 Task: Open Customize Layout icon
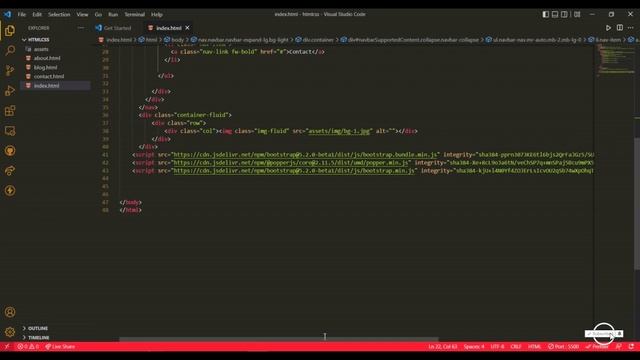tap(577, 14)
